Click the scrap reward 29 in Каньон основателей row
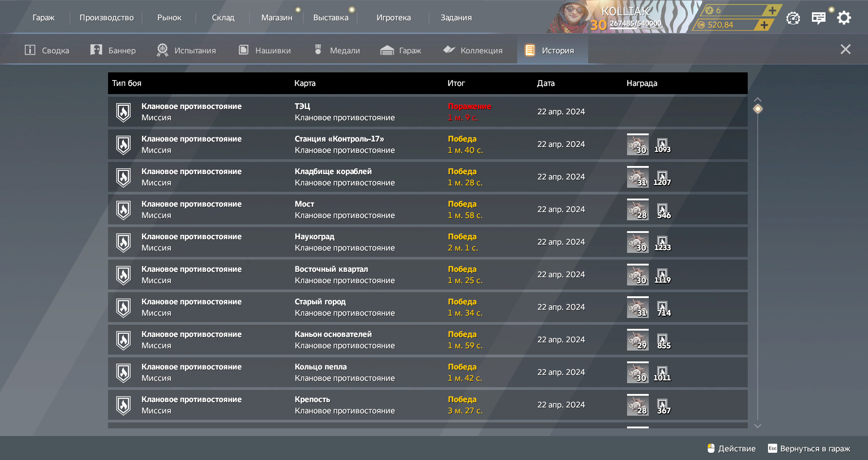The image size is (868, 460). [x=638, y=340]
